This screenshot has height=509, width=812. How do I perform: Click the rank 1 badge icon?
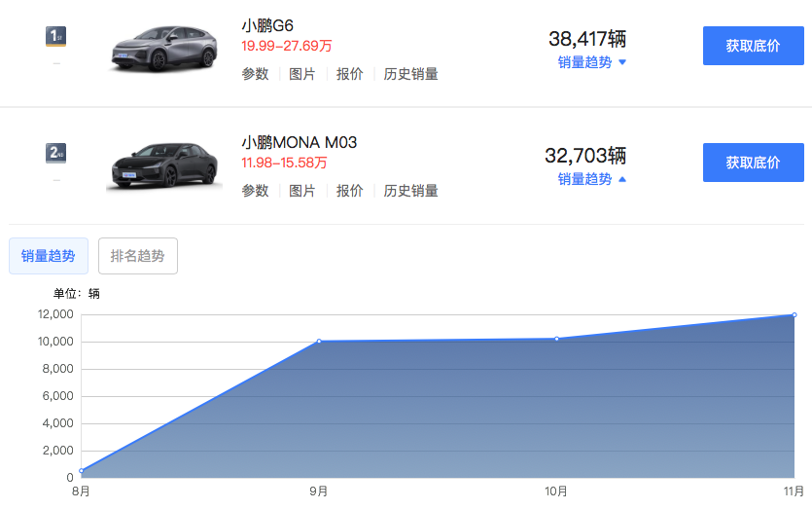click(55, 37)
